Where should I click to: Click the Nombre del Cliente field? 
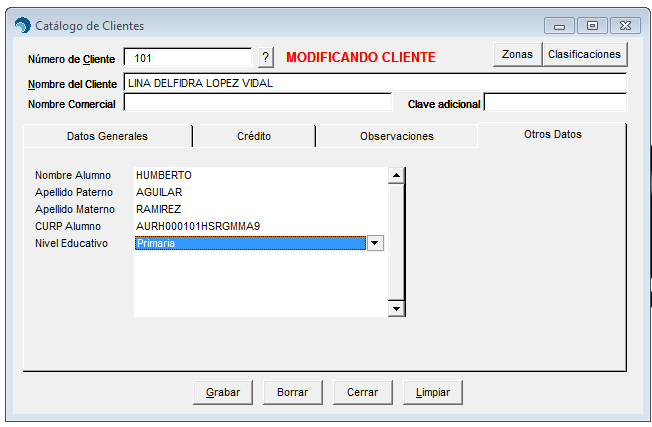coord(375,83)
